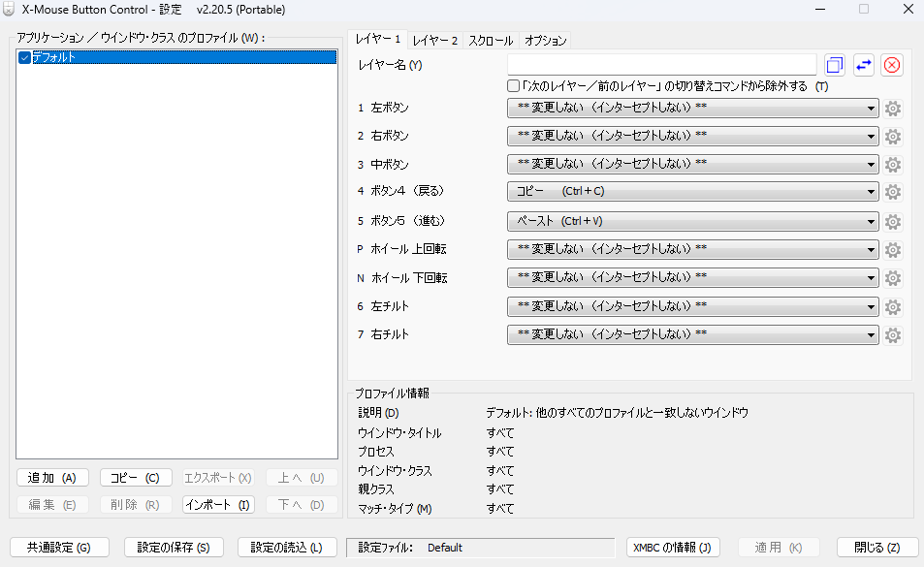Click the copy layer icon

(x=835, y=65)
